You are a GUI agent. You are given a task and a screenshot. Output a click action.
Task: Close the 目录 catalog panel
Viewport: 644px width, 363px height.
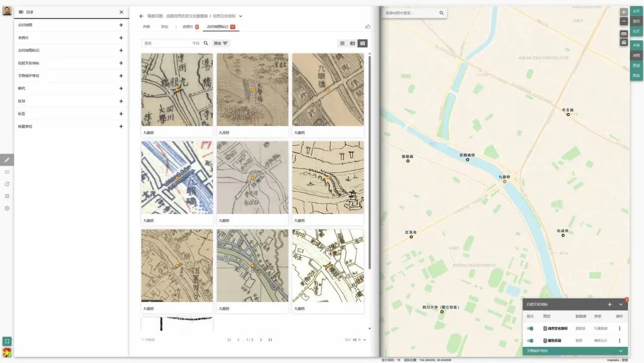(x=121, y=12)
